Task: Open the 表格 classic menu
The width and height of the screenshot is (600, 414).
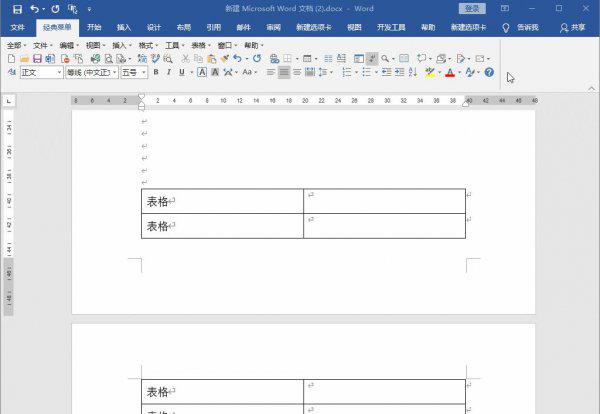Action: pyautogui.click(x=201, y=46)
